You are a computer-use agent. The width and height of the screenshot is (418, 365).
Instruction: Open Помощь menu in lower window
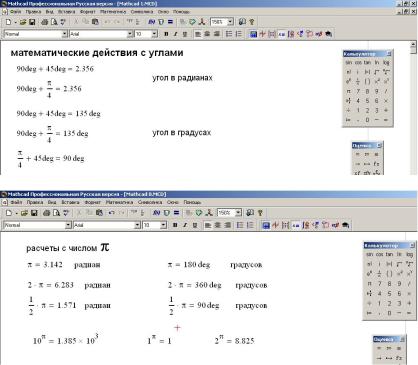coord(192,202)
